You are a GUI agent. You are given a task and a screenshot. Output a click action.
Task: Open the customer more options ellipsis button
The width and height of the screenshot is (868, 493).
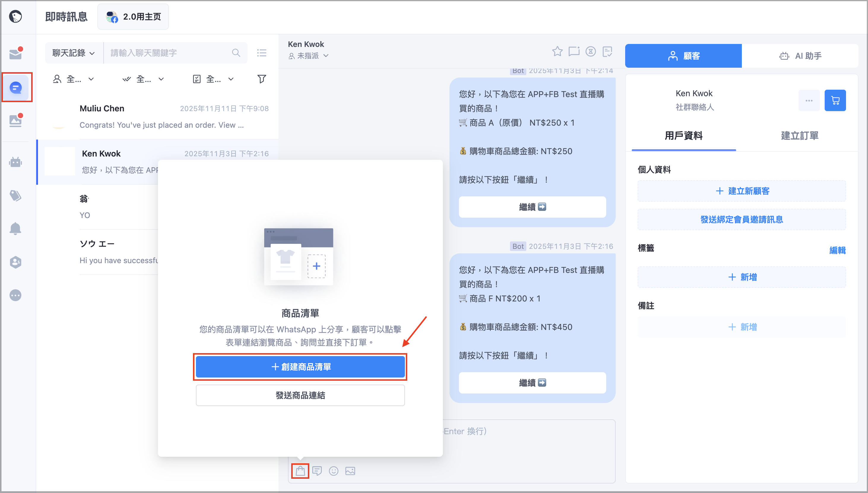point(809,100)
